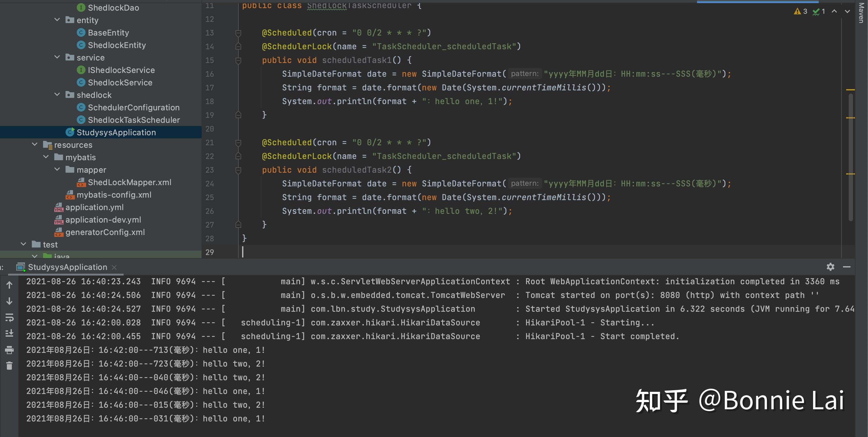Open the Maven tool window tab

[x=861, y=13]
